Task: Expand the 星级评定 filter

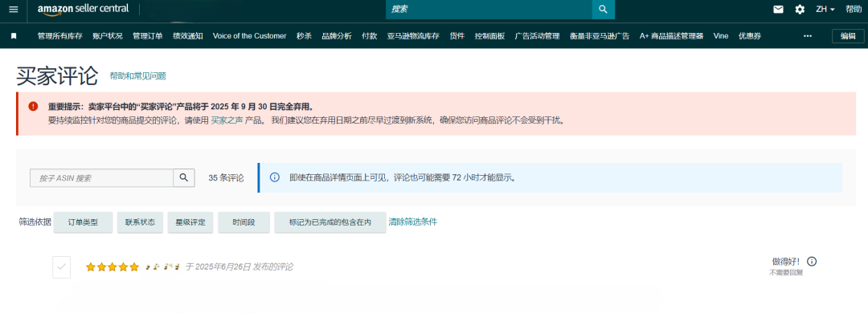Action: [x=190, y=222]
